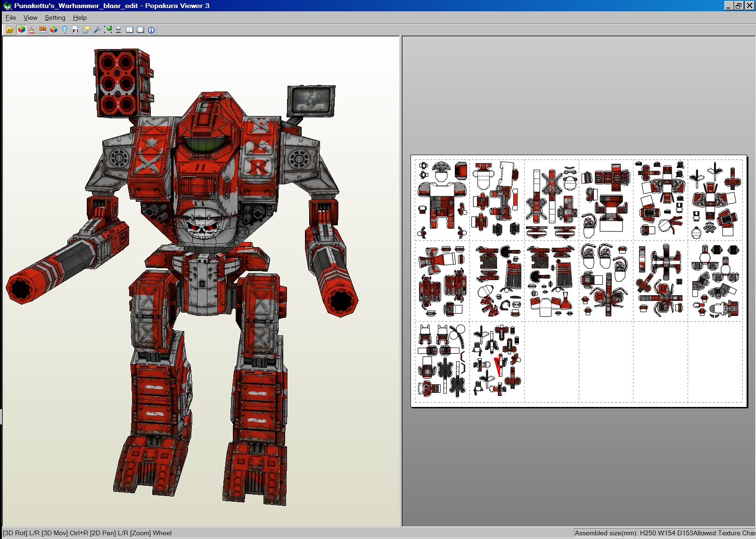Click the P.1 page number icon

pyautogui.click(x=75, y=30)
